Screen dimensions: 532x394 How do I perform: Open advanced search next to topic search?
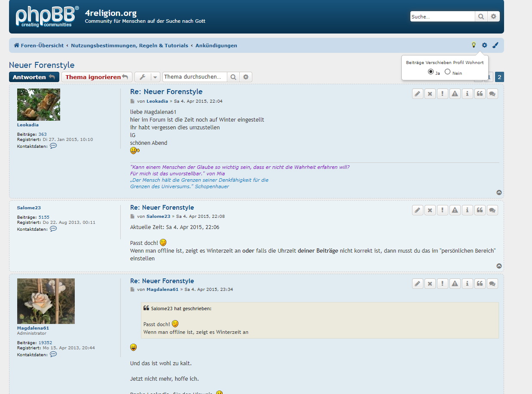pos(246,77)
